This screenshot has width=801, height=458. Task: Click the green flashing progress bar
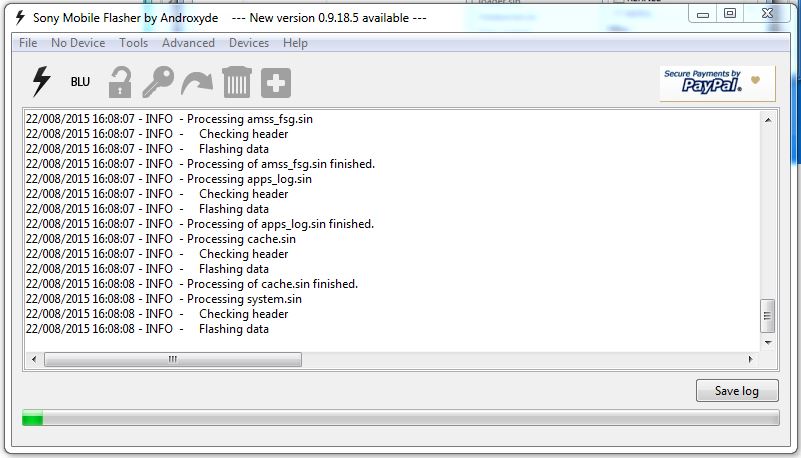coord(400,418)
